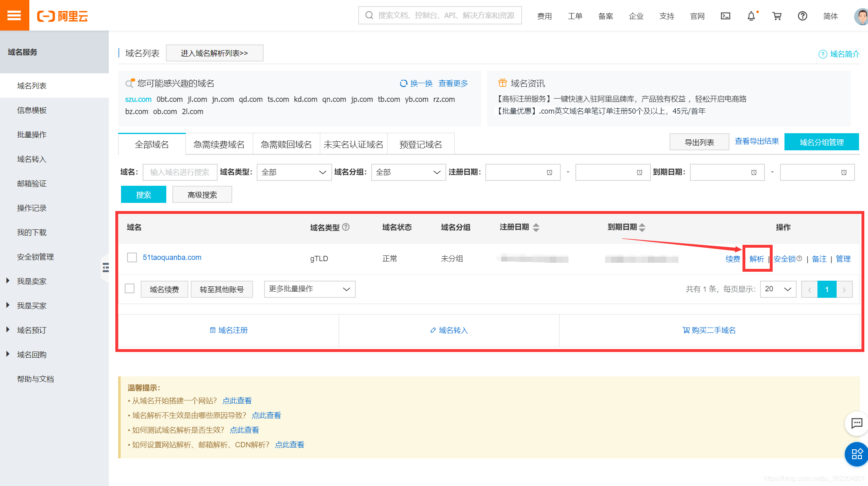This screenshot has width=868, height=486.
Task: Click the 换一换 refresh icon
Action: (x=404, y=83)
